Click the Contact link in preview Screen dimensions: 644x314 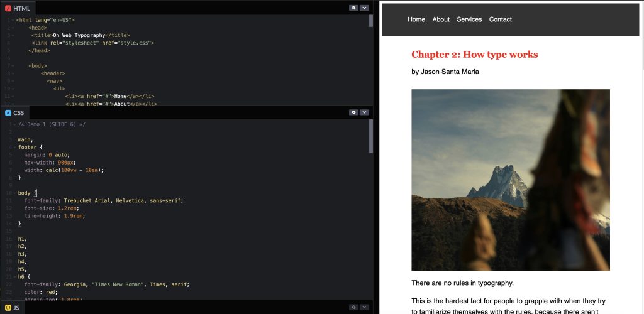(x=500, y=19)
